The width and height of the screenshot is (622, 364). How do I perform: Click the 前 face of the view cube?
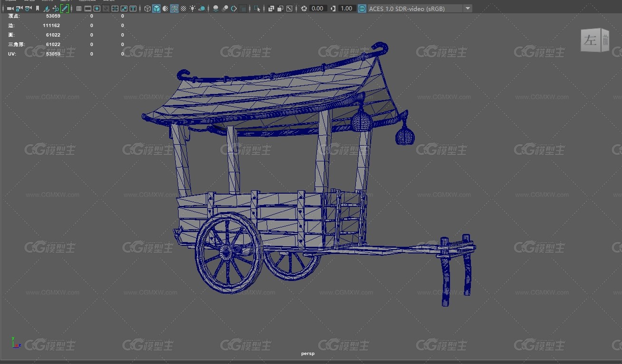click(605, 39)
